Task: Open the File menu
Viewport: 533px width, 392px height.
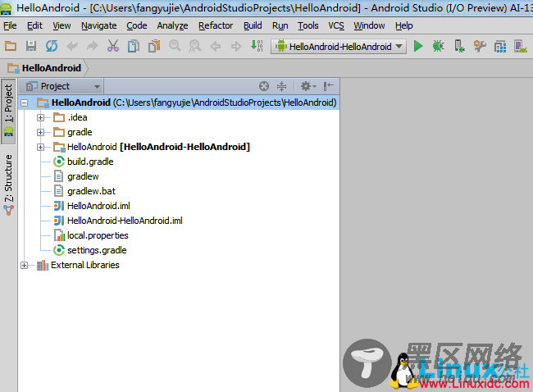Action: coord(10,26)
